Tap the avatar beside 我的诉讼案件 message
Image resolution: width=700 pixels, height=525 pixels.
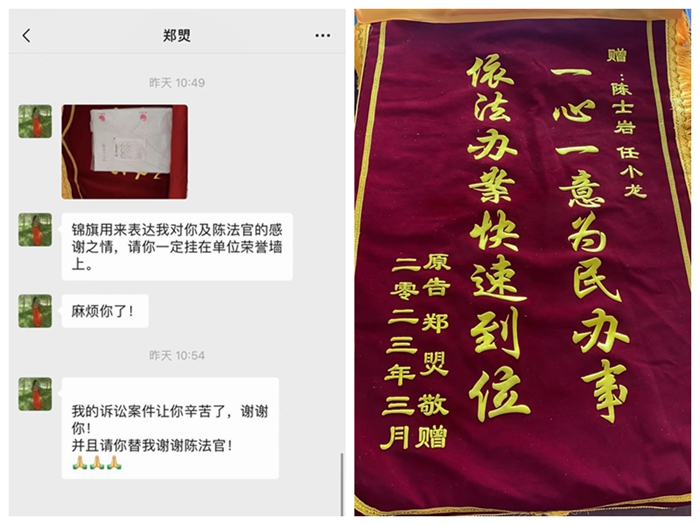click(x=35, y=394)
